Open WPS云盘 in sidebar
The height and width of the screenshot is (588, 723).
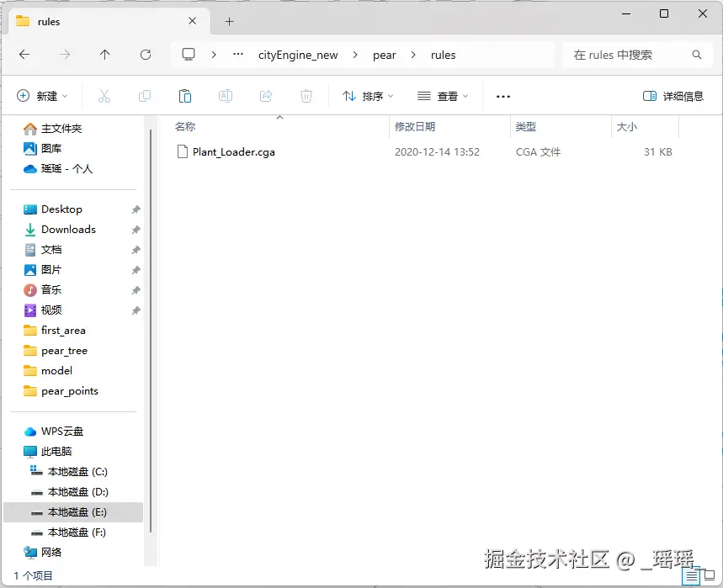click(x=54, y=432)
